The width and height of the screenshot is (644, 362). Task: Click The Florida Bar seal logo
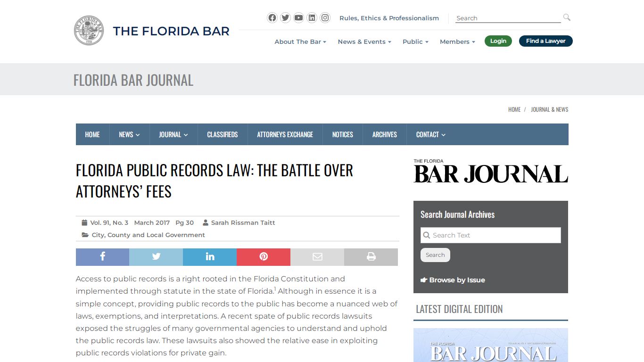89,31
